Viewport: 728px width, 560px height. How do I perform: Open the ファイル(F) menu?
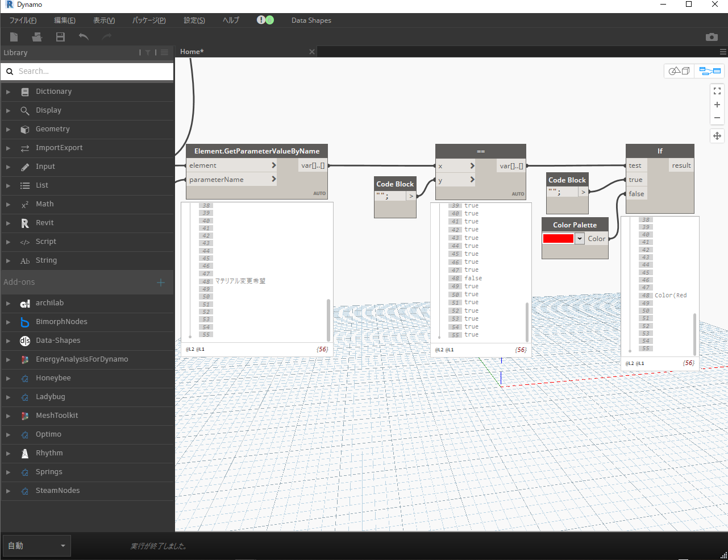point(23,20)
